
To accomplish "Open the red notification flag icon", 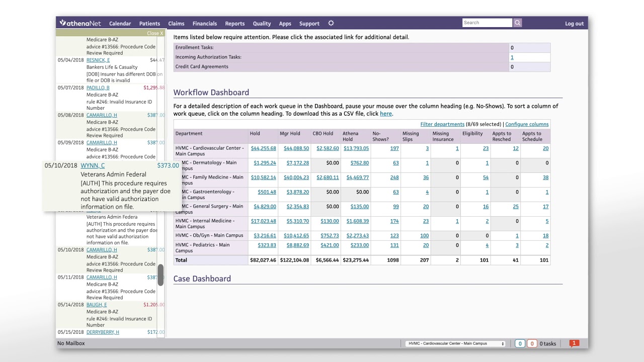I will [574, 343].
